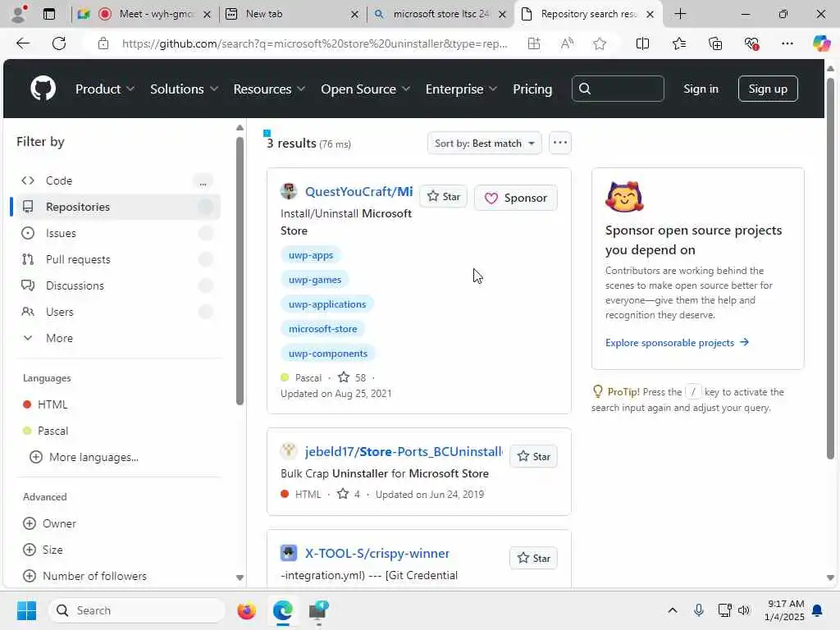This screenshot has height=630, width=840.
Task: Open Explore sponsorable projects link
Action: coord(677,342)
